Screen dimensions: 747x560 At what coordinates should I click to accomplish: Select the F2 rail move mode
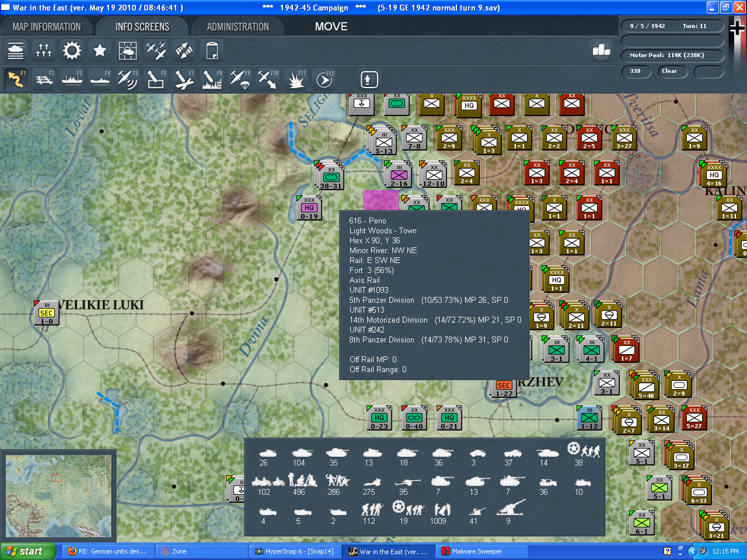(44, 79)
